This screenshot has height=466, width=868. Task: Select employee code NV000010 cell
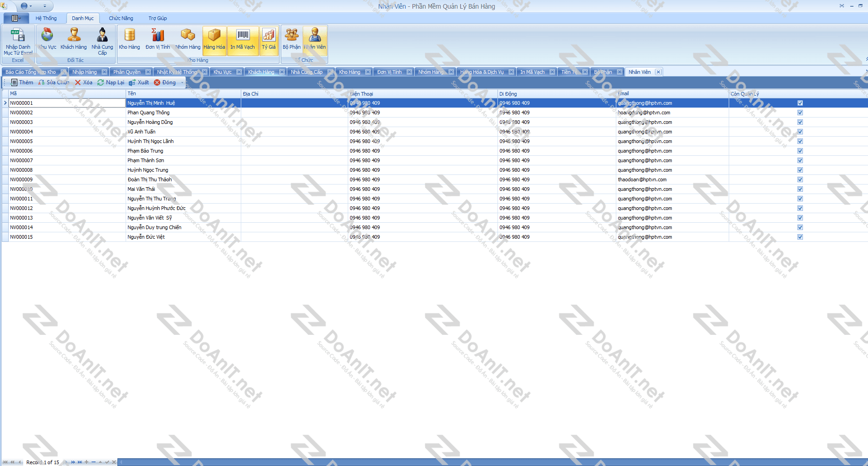pos(67,189)
